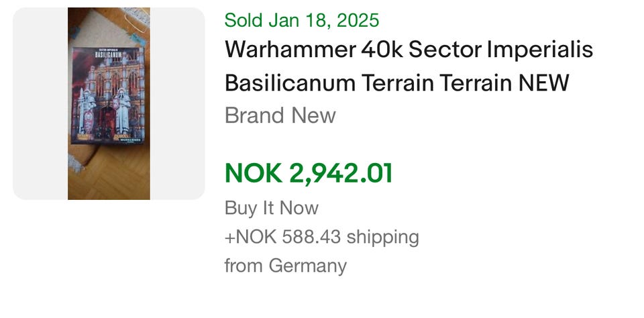The image size is (644, 318).
Task: Click the NOK 2,942.01 sold price
Action: pyautogui.click(x=308, y=173)
